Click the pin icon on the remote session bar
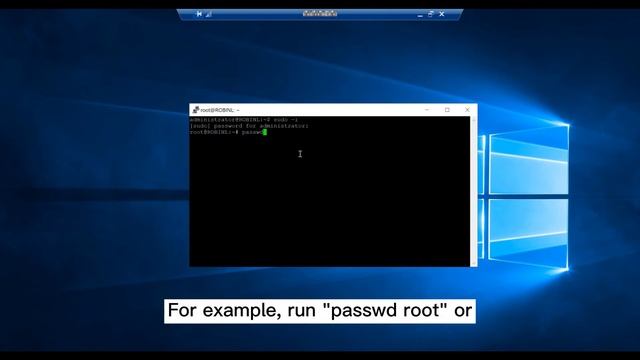 pos(199,14)
